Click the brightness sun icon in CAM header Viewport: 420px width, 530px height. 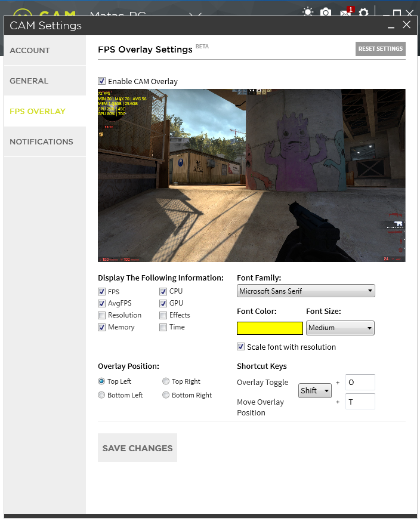click(308, 12)
